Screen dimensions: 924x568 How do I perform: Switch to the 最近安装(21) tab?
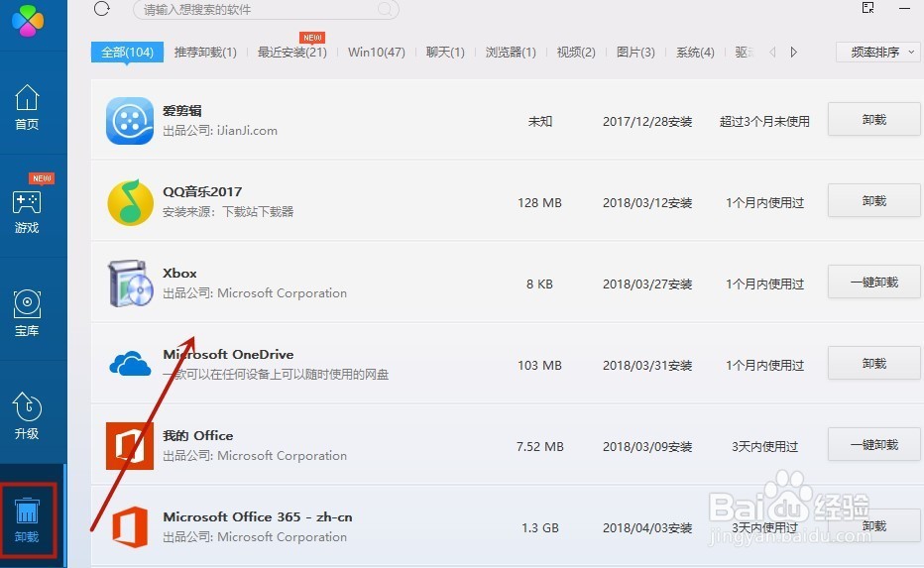[x=292, y=52]
